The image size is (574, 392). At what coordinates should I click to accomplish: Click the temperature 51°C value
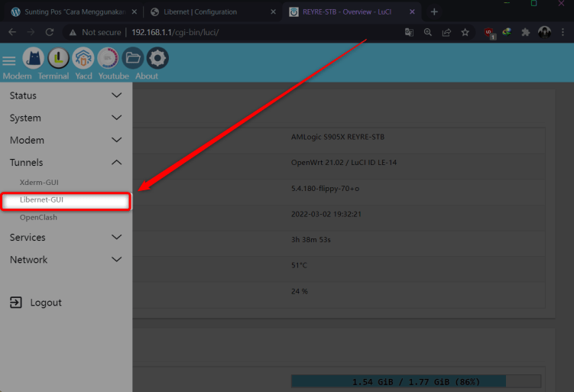pos(299,265)
